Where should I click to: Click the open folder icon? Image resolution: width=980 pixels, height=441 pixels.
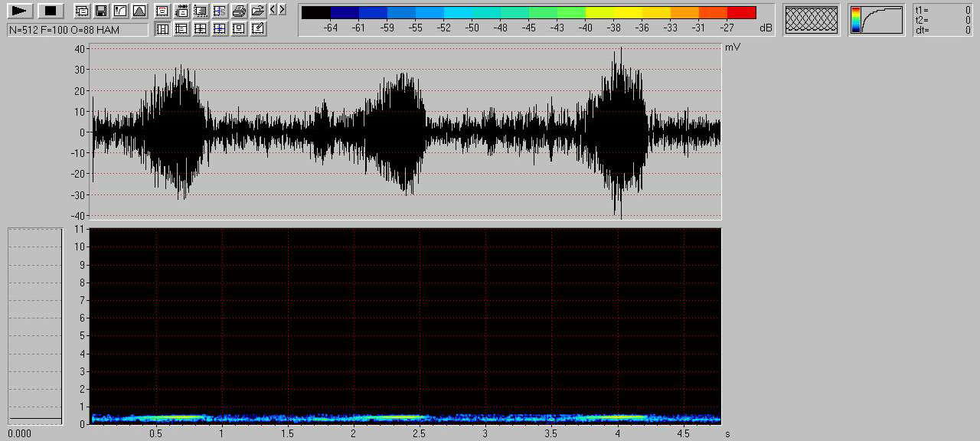point(258,11)
